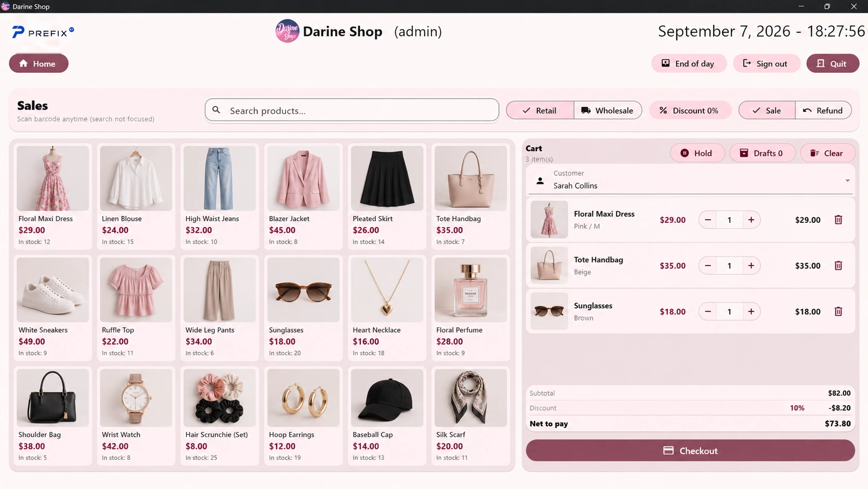The image size is (868, 489).
Task: Remove Tote Handbag using trash icon
Action: 838,266
